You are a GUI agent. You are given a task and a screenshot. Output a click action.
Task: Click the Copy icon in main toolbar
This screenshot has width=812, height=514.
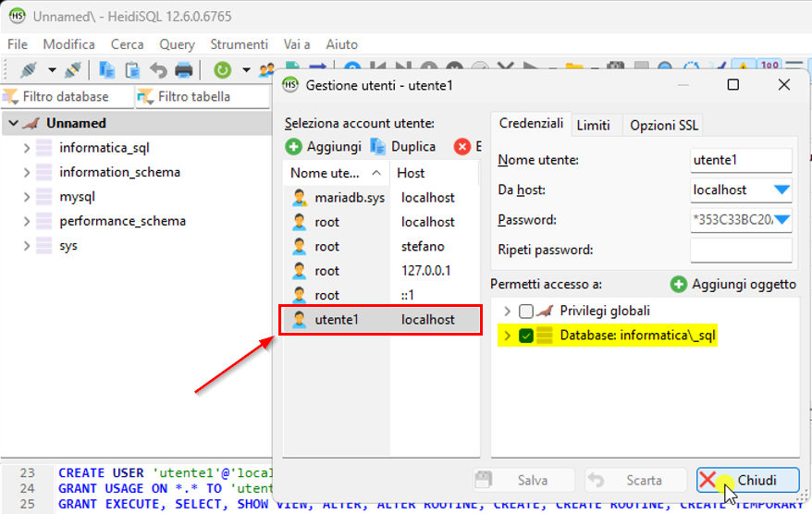pos(106,69)
